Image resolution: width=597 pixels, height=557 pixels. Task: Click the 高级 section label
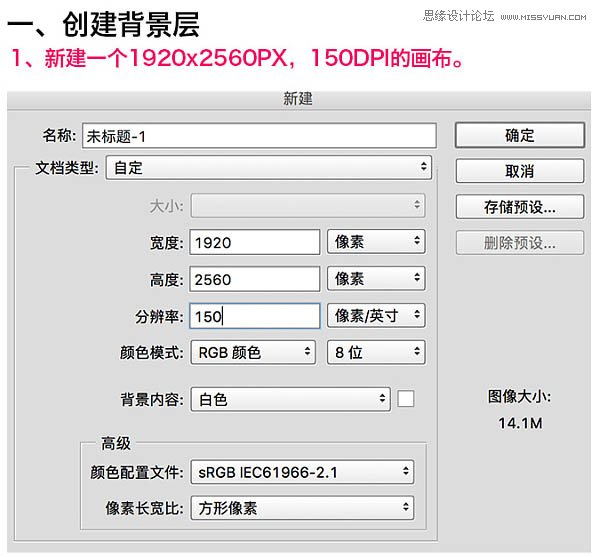click(x=116, y=443)
